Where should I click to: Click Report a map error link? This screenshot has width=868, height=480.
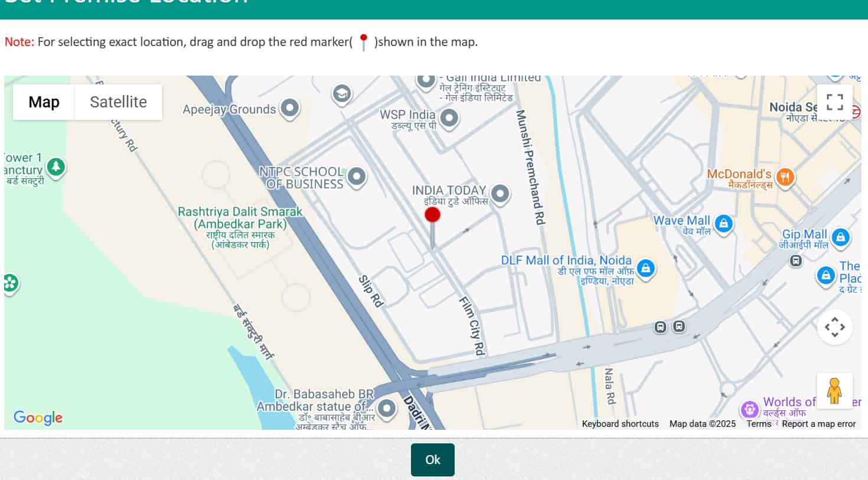pos(818,424)
